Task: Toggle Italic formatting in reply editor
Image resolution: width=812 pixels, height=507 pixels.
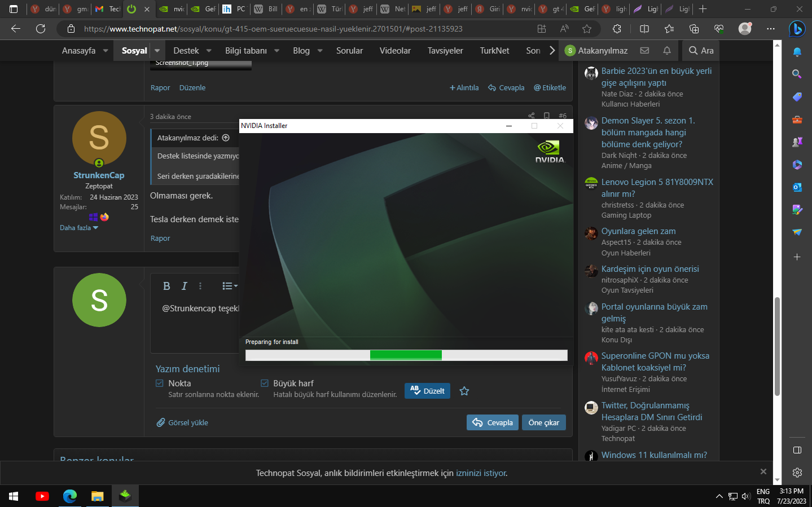Action: (x=184, y=286)
